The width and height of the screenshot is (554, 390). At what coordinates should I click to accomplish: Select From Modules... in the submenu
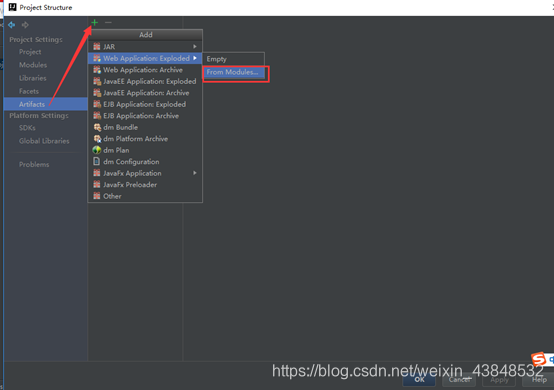click(233, 72)
